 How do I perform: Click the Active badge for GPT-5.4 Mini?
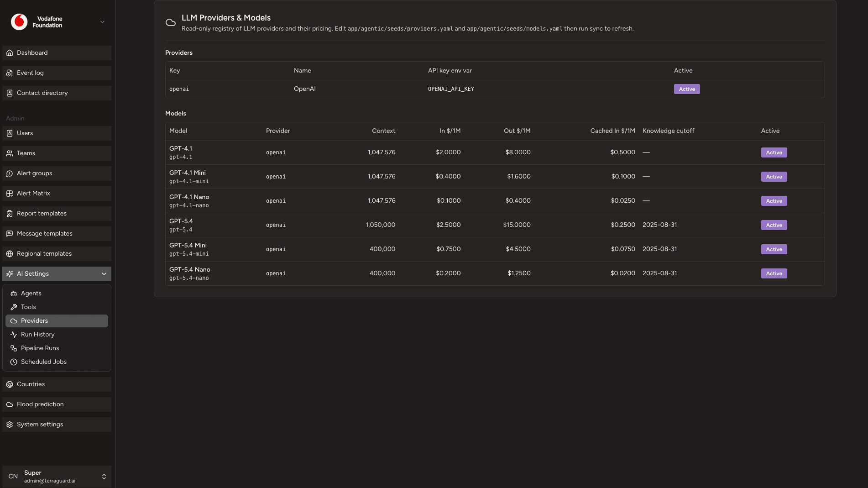pyautogui.click(x=774, y=249)
